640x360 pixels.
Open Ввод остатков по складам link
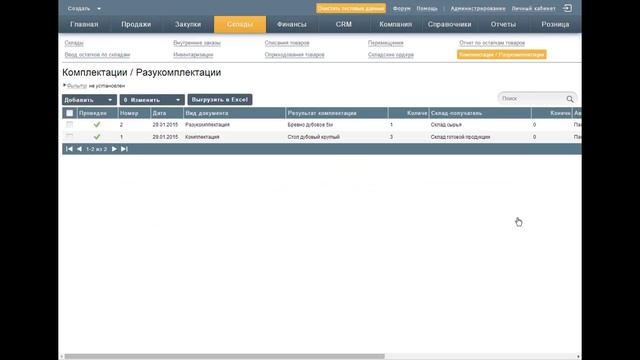coord(97,55)
